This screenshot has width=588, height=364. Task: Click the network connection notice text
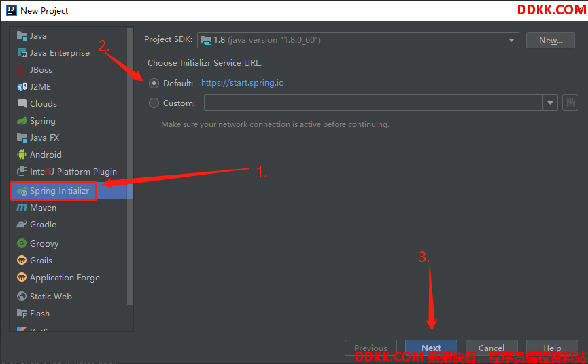pos(275,124)
